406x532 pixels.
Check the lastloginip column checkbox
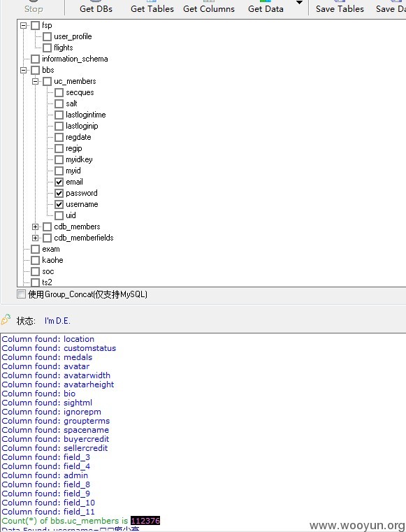59,127
